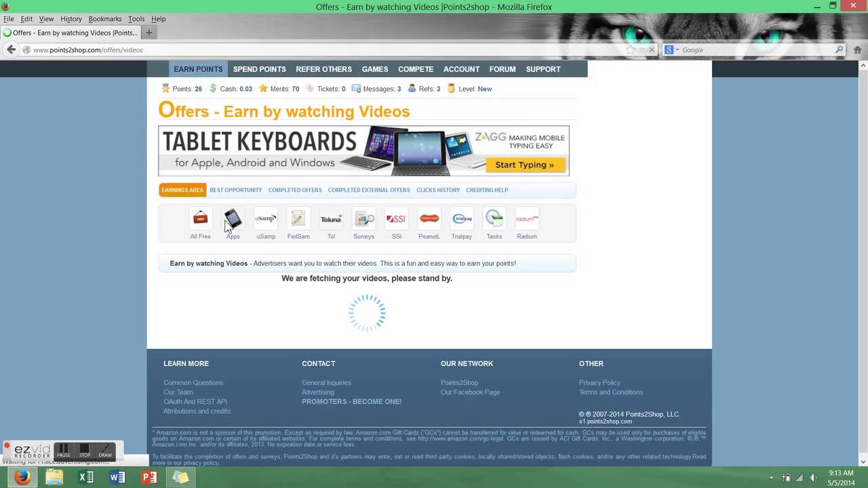Screen dimensions: 868x488
Task: Open the Privacy Policy link
Action: 599,383
